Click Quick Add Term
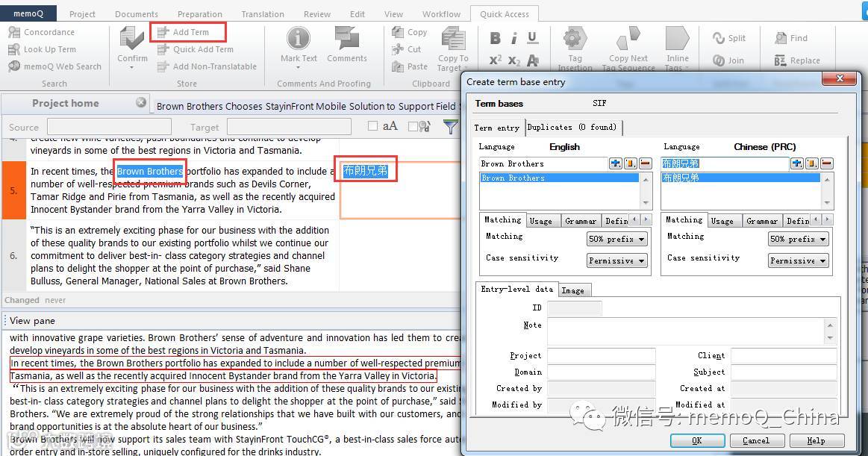 (196, 49)
